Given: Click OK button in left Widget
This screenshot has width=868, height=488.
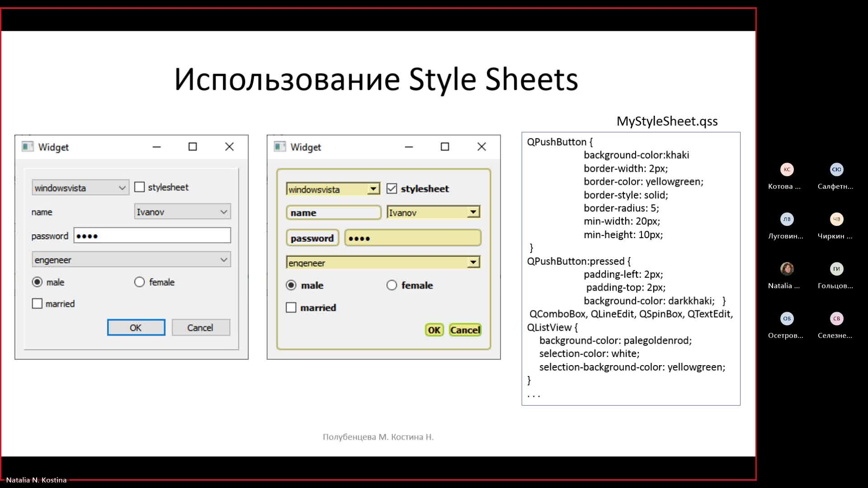Looking at the screenshot, I should coord(136,328).
